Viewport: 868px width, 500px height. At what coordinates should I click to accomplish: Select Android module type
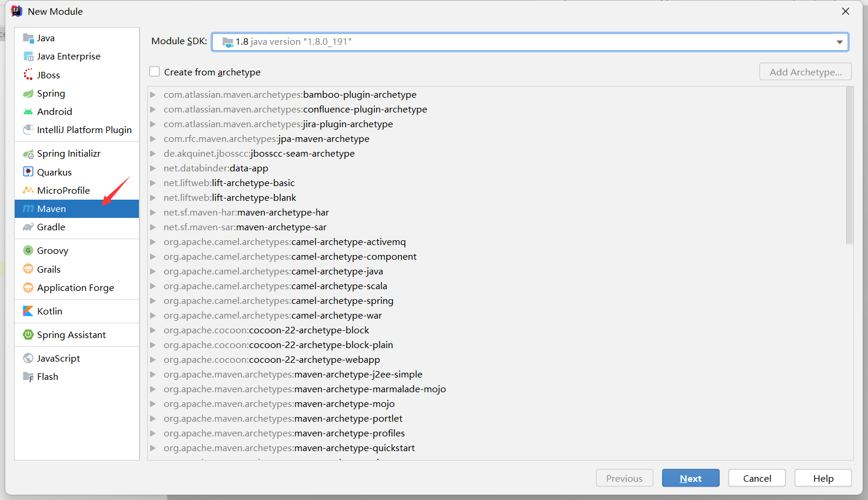coord(77,111)
